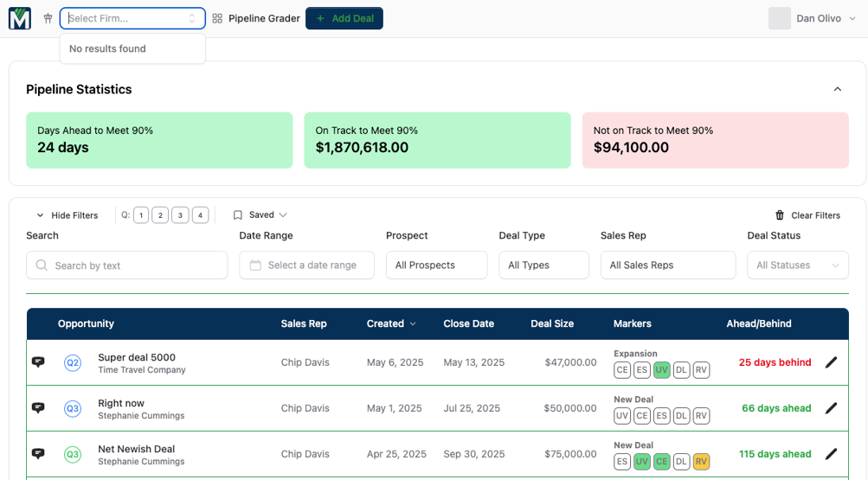The width and height of the screenshot is (868, 480).
Task: Click Time Travel Company prospect name
Action: tap(142, 370)
